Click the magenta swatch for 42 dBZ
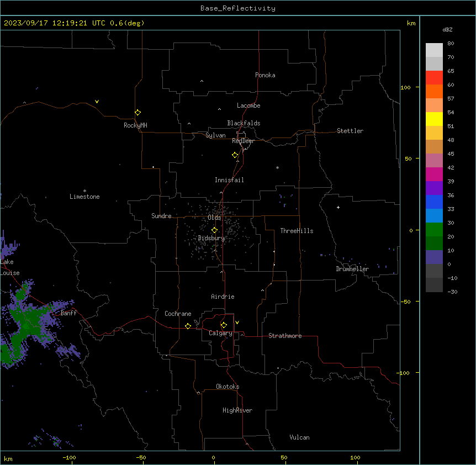The width and height of the screenshot is (476, 465). click(x=434, y=174)
